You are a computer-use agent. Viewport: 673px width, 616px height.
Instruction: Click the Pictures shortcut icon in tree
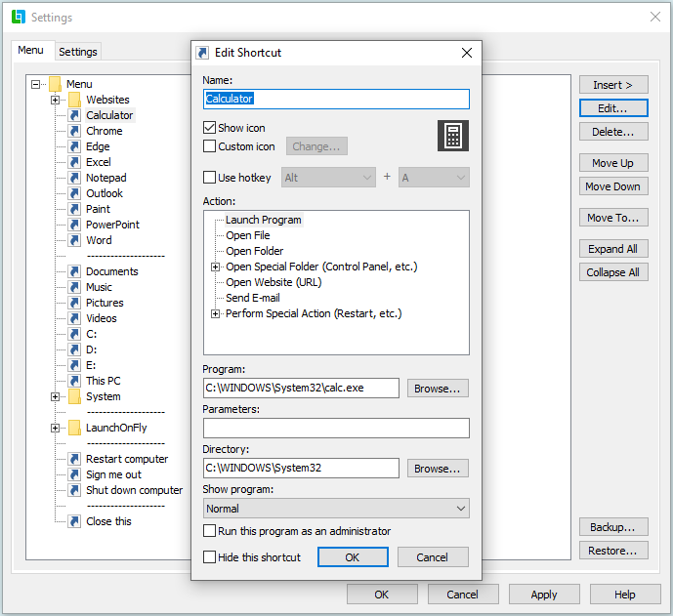(74, 303)
